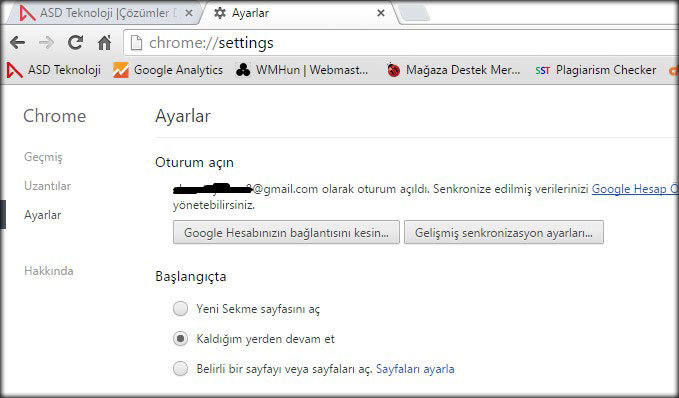
Task: Open Gelişmiş senkronizasyon ayarları
Action: tap(504, 233)
